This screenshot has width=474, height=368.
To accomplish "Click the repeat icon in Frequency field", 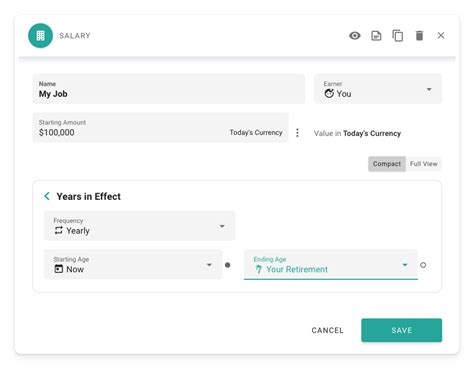I will [x=59, y=230].
